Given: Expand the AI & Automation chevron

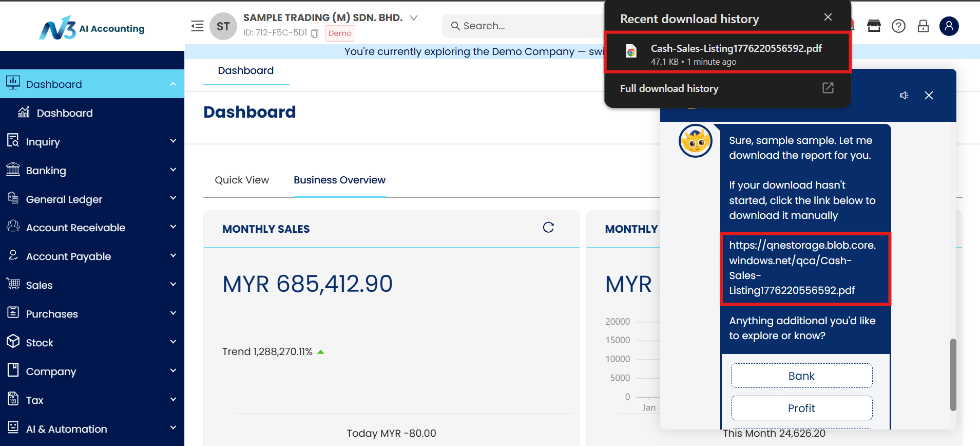Looking at the screenshot, I should pyautogui.click(x=173, y=428).
